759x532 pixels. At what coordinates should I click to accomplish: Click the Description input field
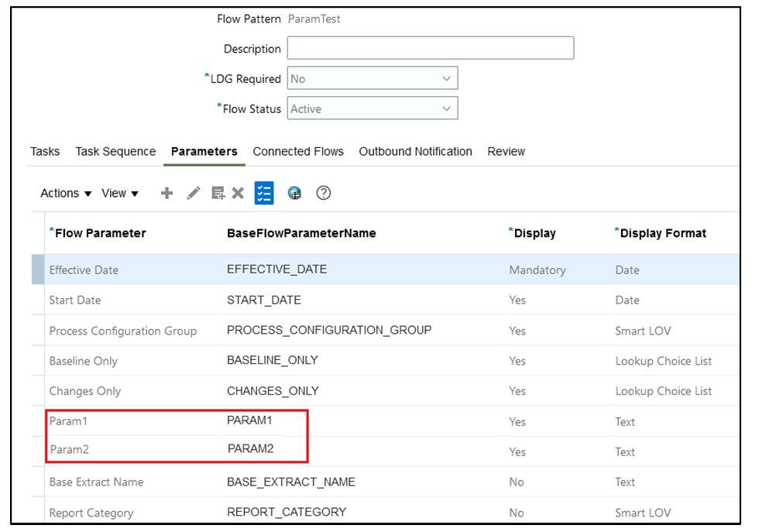coord(430,49)
